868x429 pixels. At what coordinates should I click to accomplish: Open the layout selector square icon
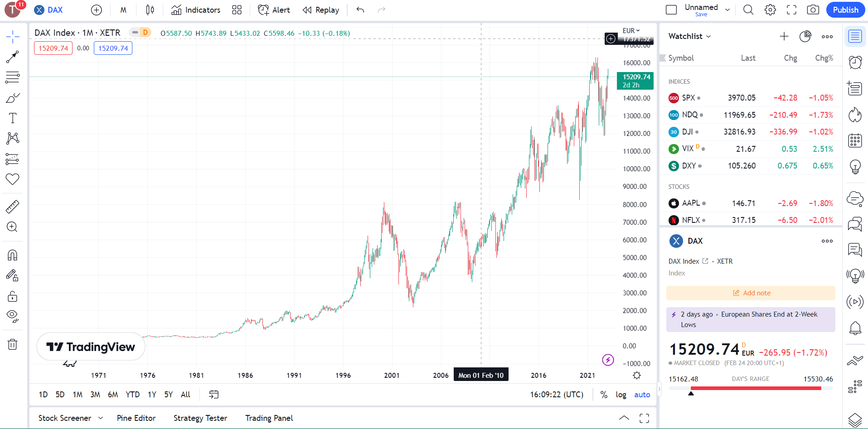[x=671, y=10]
